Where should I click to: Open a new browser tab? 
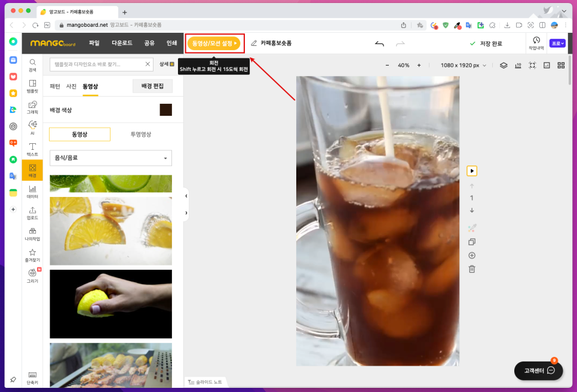[125, 12]
